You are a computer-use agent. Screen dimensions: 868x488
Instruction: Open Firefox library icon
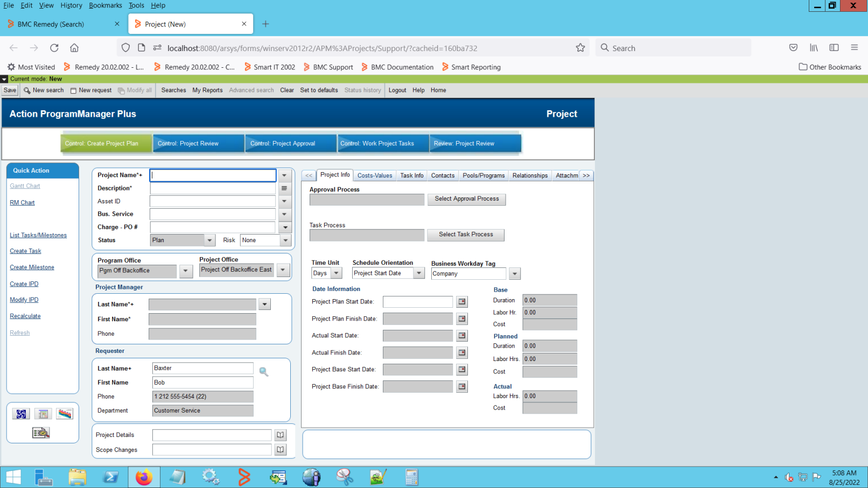[814, 47]
